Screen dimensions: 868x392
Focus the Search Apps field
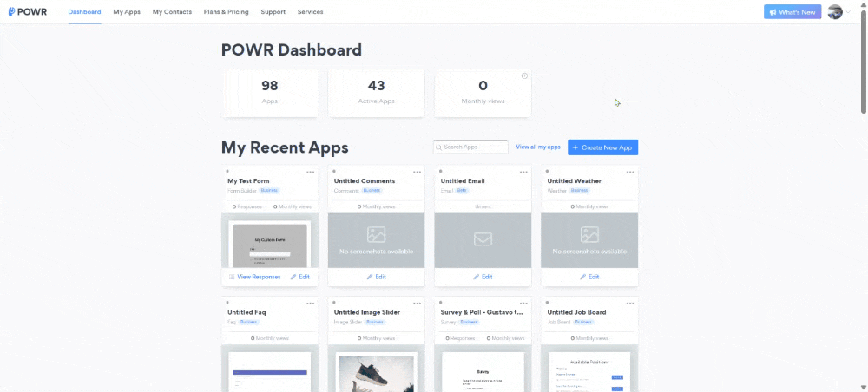[x=470, y=147]
